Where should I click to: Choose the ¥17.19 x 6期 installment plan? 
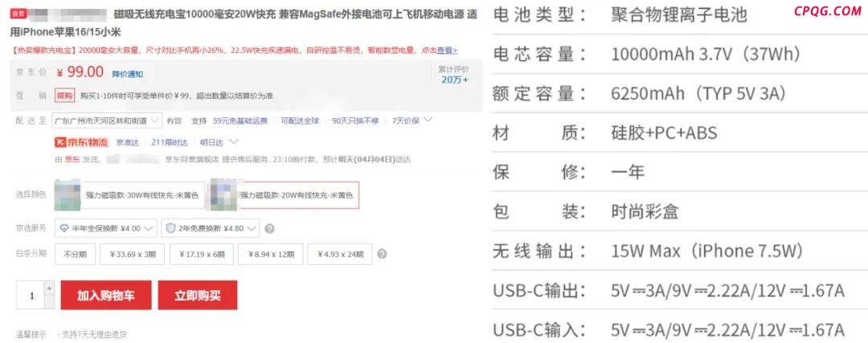click(202, 254)
